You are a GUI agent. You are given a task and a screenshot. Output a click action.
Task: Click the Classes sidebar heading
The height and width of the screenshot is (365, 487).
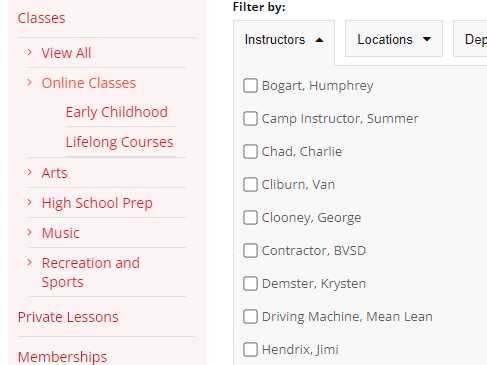pyautogui.click(x=41, y=18)
